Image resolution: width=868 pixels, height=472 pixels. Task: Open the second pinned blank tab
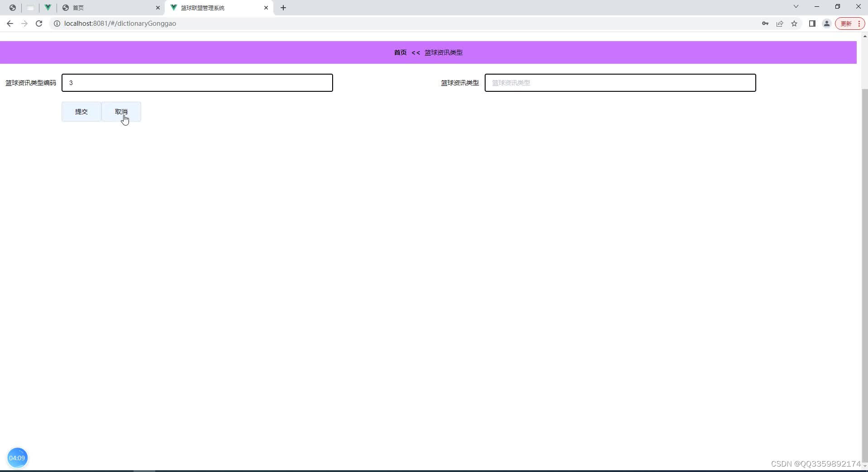30,8
